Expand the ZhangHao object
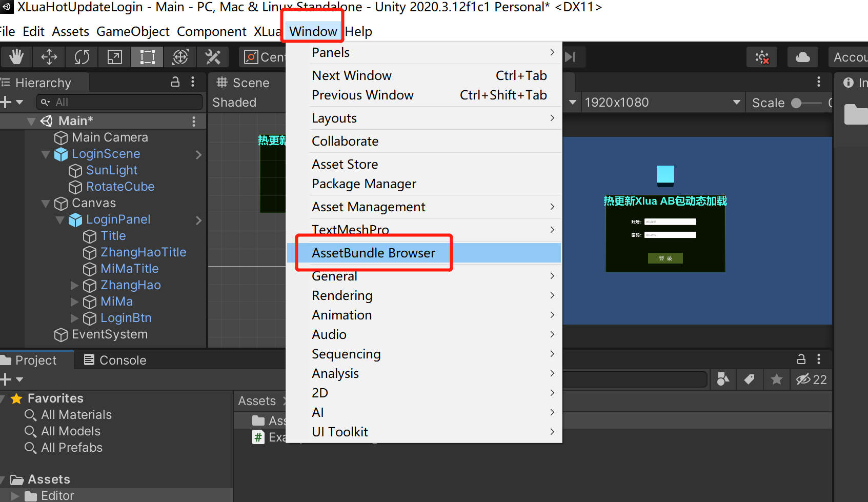The width and height of the screenshot is (868, 502). (74, 285)
